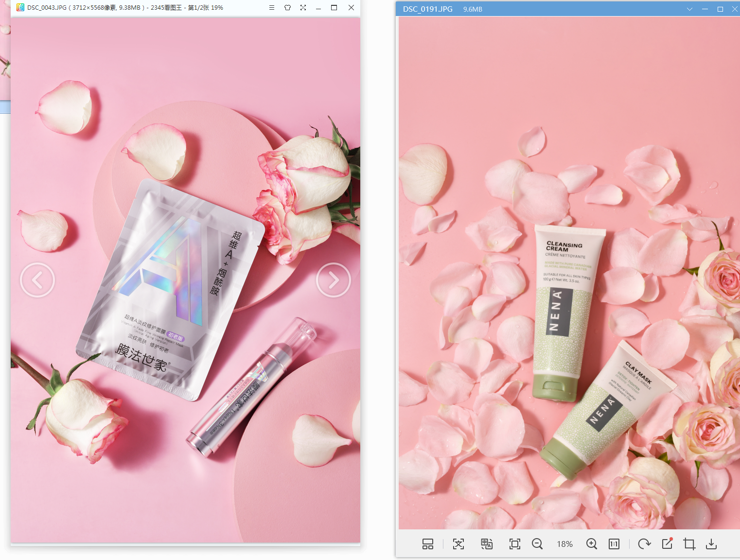The width and height of the screenshot is (740, 560).
Task: Rotate the DSC_0191 image clockwise
Action: [x=644, y=544]
